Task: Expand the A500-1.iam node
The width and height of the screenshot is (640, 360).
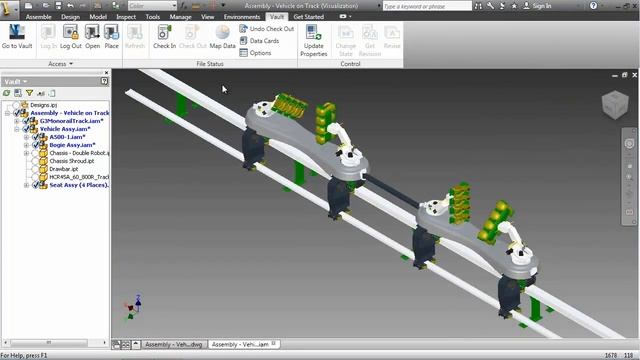Action: pos(27,137)
